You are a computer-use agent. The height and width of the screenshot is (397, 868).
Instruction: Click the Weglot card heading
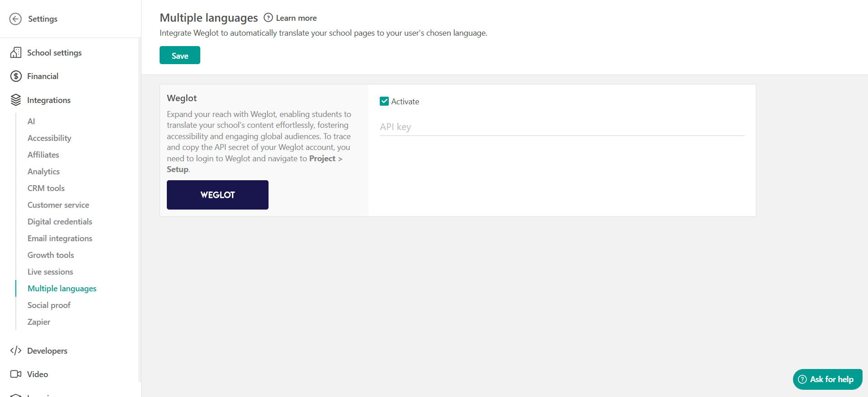coord(182,98)
